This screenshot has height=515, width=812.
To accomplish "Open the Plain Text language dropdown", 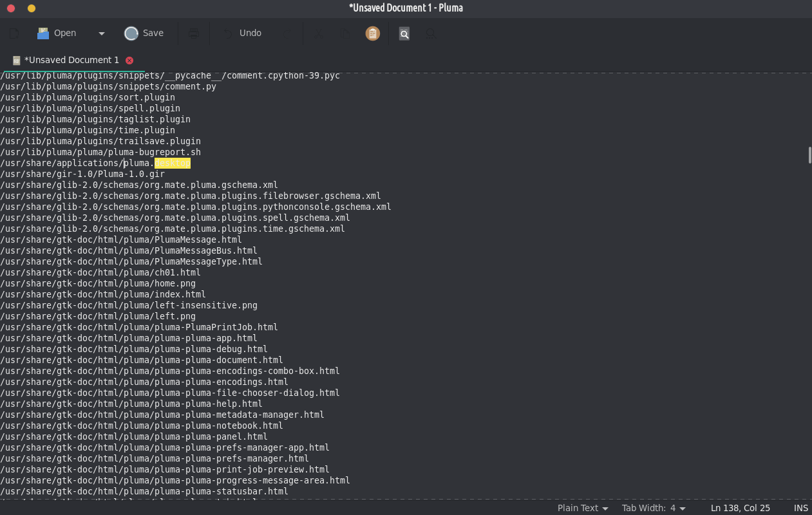I will [x=582, y=508].
